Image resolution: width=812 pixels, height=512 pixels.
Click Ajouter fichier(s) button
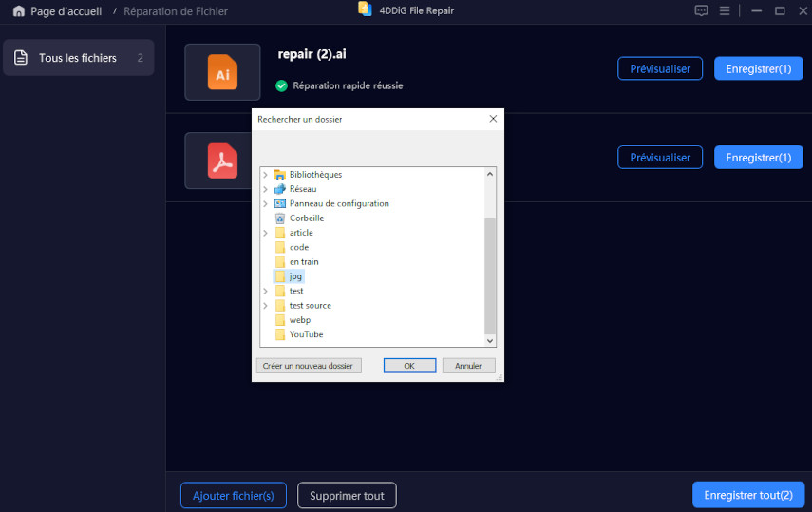pyautogui.click(x=234, y=496)
